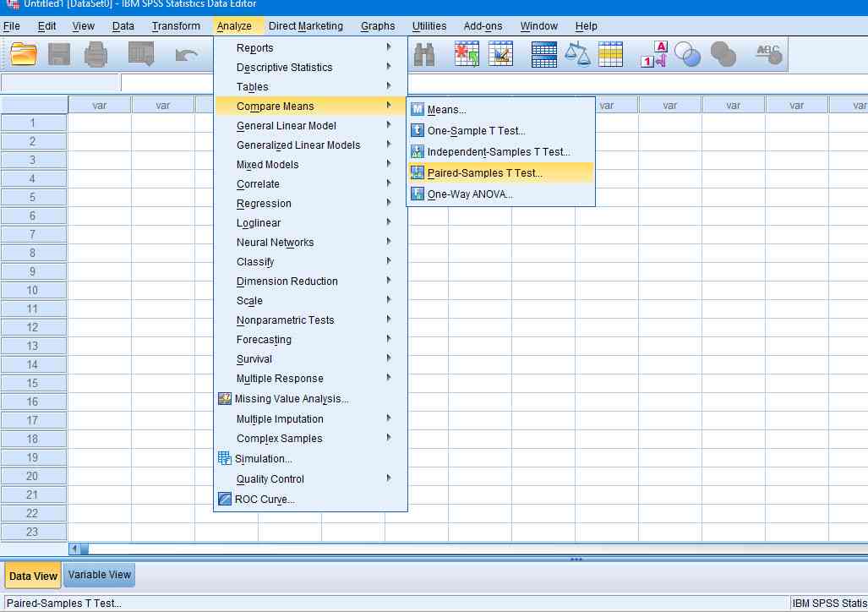868x612 pixels.
Task: Click the Undo arrow icon
Action: [x=186, y=55]
